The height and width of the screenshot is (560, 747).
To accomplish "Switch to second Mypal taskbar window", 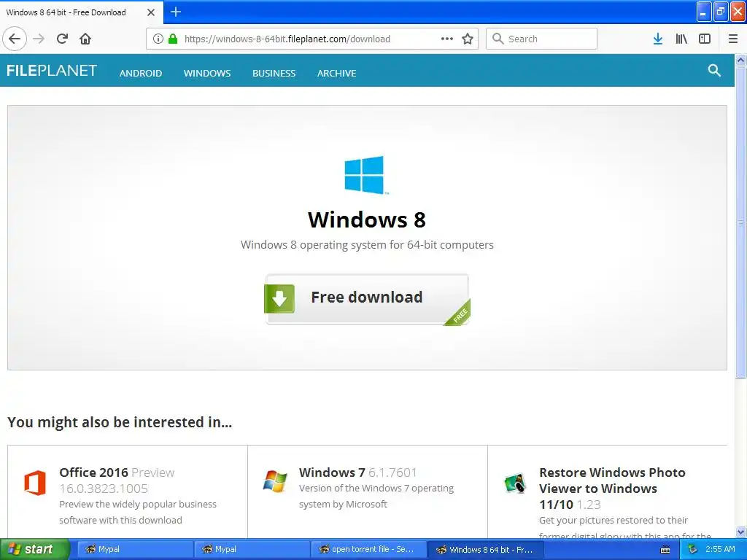I will tap(252, 550).
